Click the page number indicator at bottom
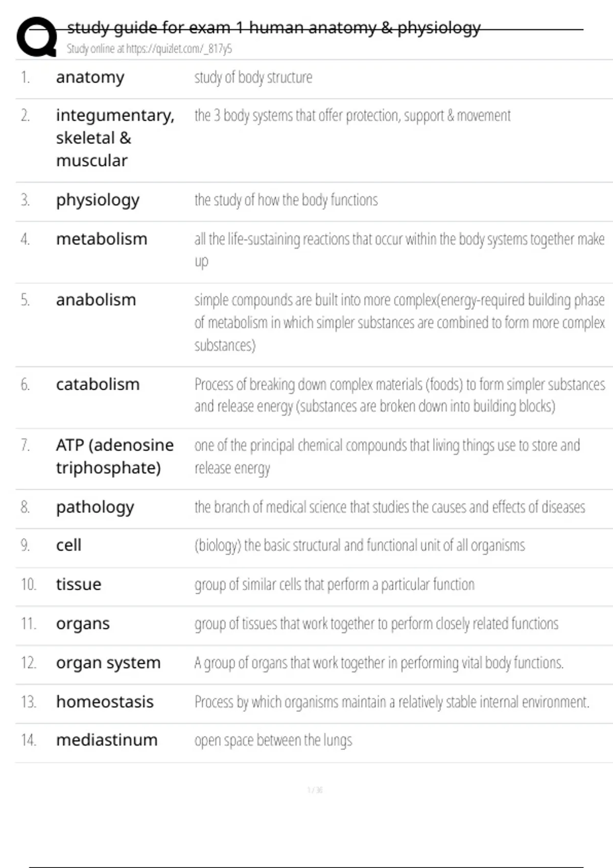The height and width of the screenshot is (868, 613). (x=315, y=790)
